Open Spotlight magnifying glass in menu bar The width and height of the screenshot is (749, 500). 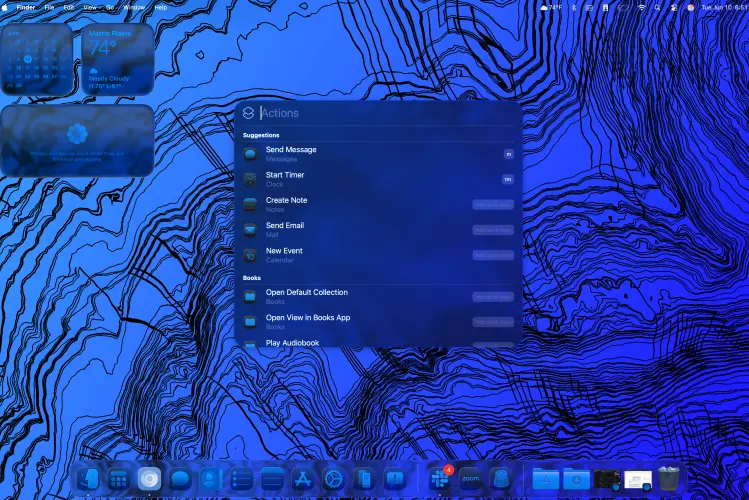(x=657, y=7)
